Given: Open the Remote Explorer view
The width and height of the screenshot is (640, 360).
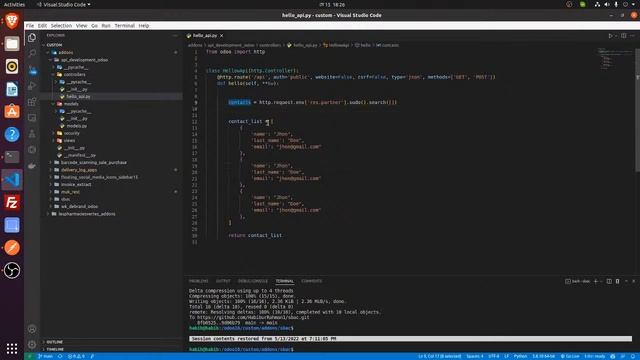Looking at the screenshot, I should 32,118.
